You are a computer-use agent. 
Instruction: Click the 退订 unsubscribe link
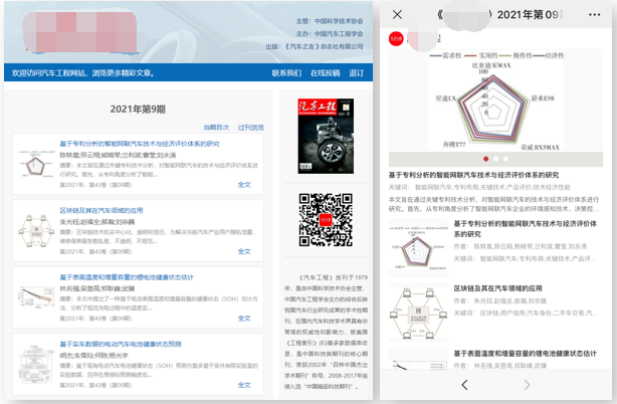(x=356, y=73)
